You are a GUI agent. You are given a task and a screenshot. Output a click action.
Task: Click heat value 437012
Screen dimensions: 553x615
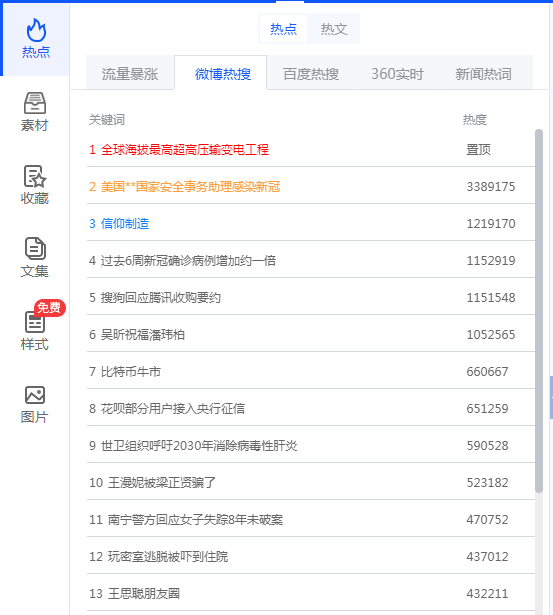[x=487, y=557]
